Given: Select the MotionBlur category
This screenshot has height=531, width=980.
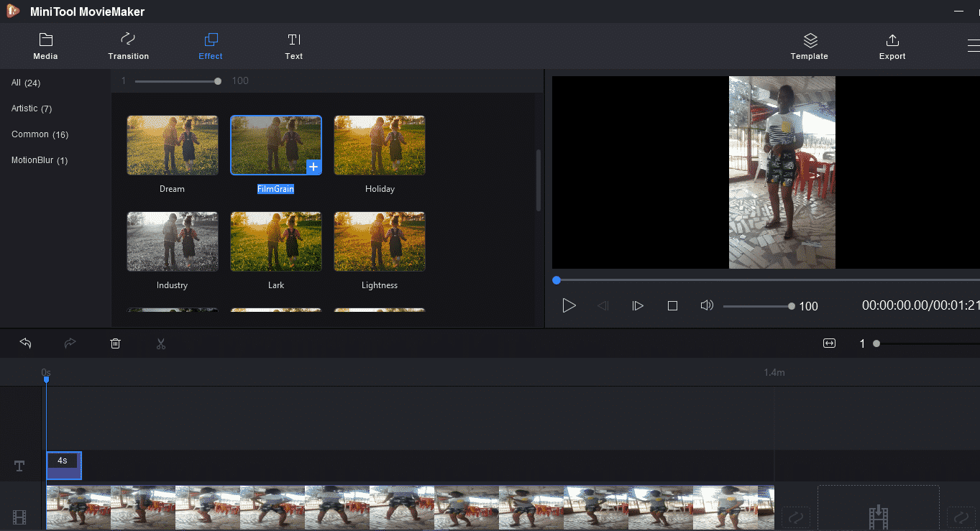Looking at the screenshot, I should tap(40, 160).
